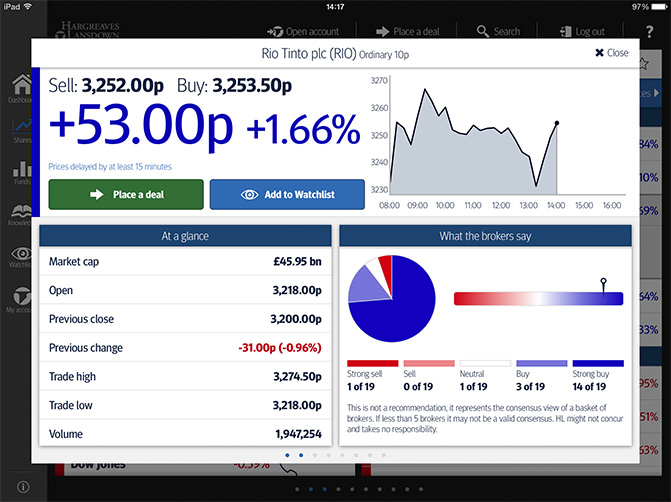
Task: Add Rio Tinto to Watchlist
Action: (287, 194)
